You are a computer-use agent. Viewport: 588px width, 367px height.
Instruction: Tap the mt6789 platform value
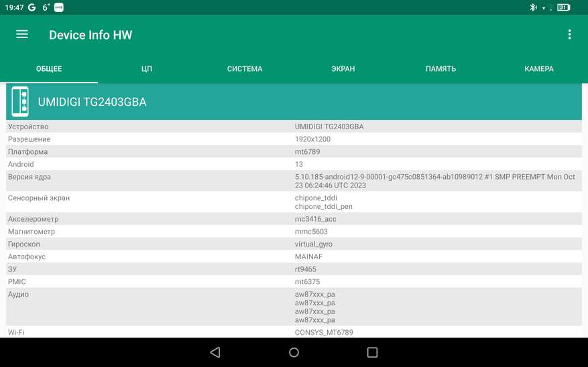click(307, 151)
